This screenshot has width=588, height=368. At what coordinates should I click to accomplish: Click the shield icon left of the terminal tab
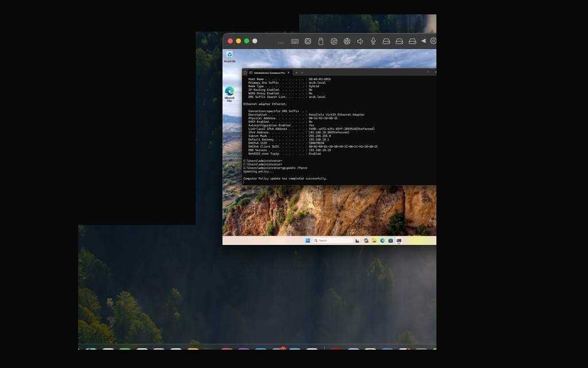[x=245, y=73]
